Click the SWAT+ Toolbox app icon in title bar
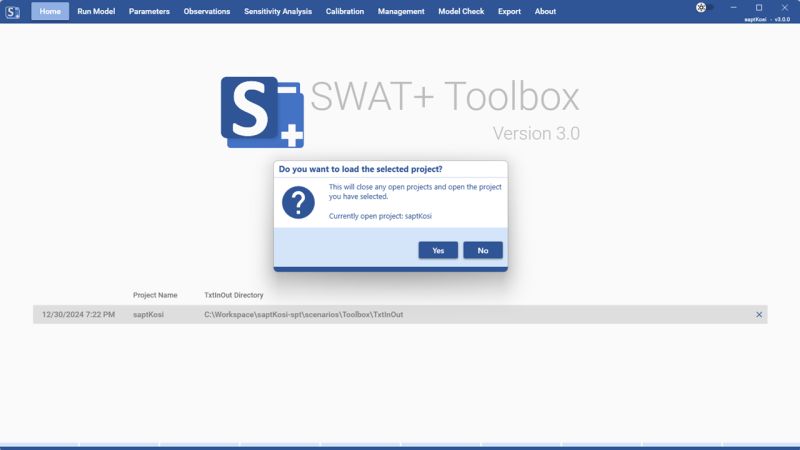800x450 pixels. coord(12,12)
